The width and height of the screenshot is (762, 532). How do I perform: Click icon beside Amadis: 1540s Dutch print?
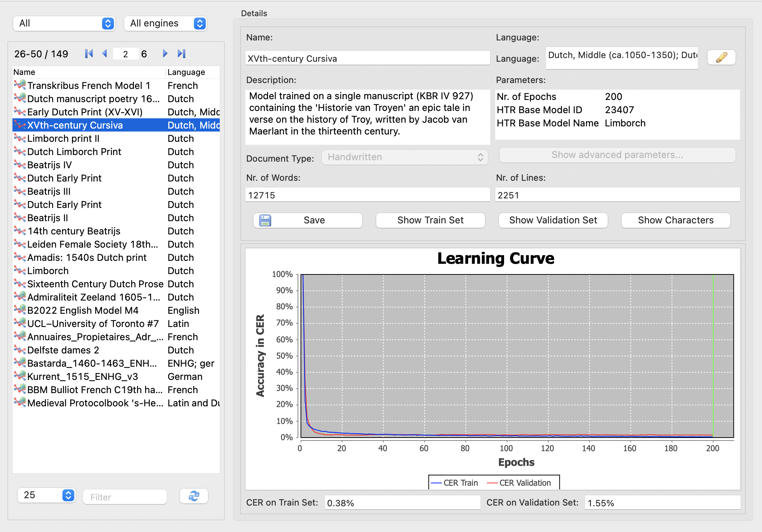pyautogui.click(x=20, y=257)
